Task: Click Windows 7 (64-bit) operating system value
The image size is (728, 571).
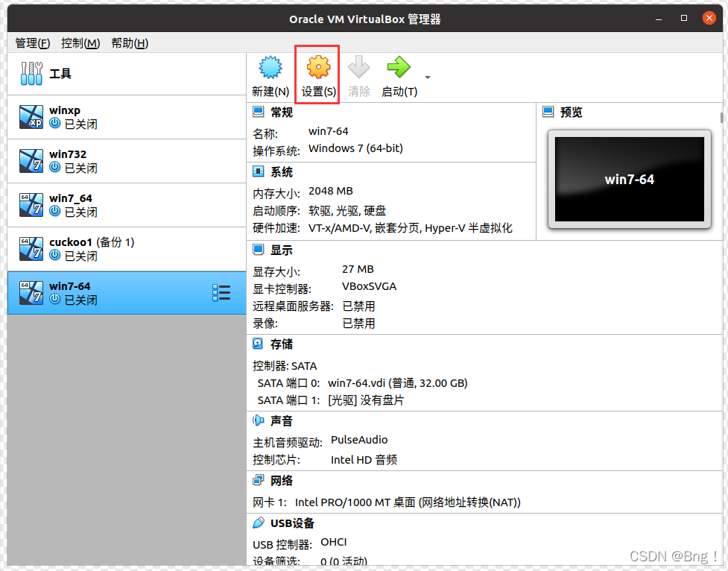Action: [355, 148]
